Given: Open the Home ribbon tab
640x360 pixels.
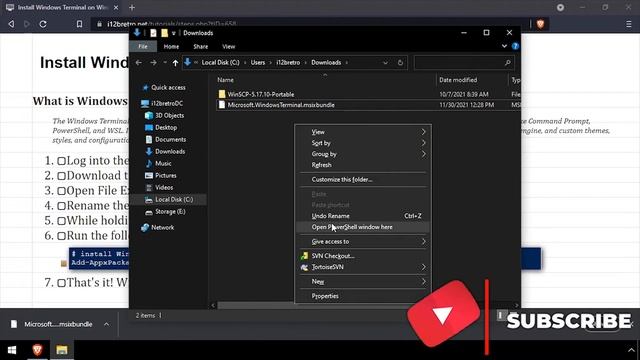Looking at the screenshot, I should pos(171,47).
